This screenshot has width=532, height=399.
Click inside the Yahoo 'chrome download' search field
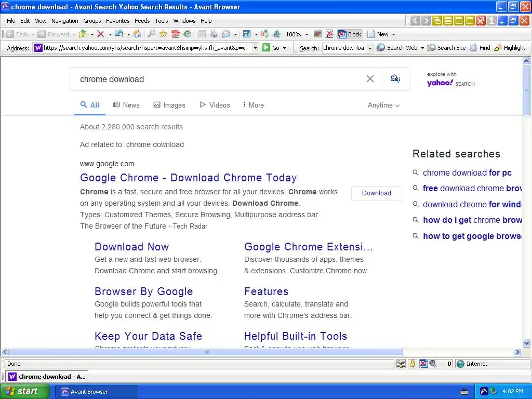[x=217, y=79]
